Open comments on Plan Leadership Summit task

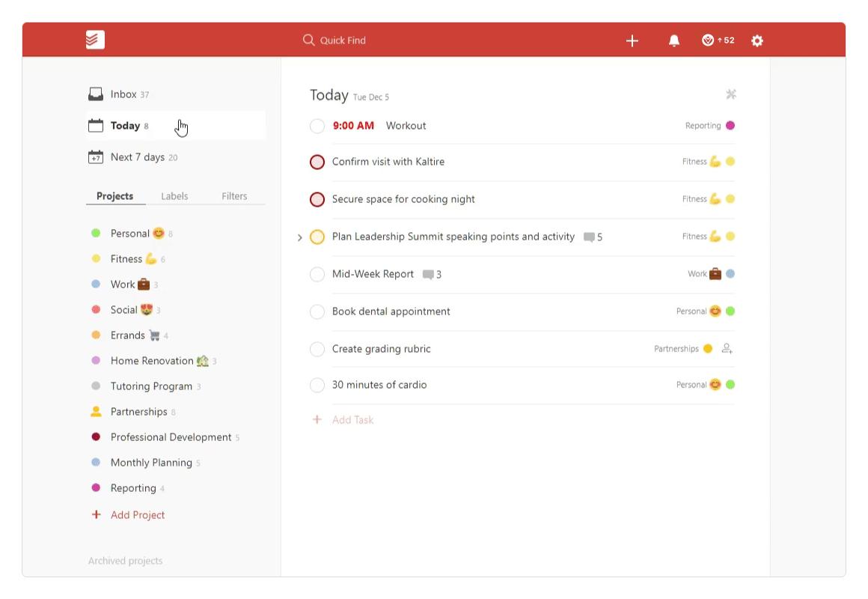[592, 237]
